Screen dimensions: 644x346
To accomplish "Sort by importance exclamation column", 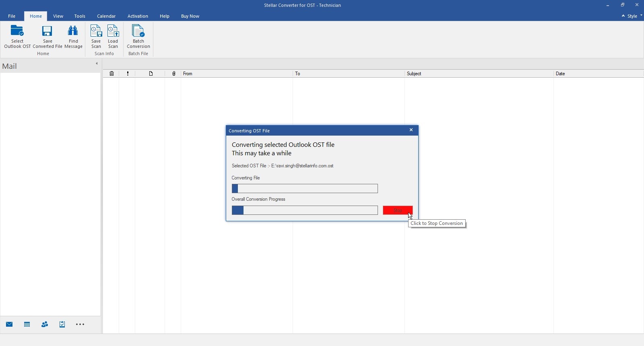I will (x=128, y=74).
